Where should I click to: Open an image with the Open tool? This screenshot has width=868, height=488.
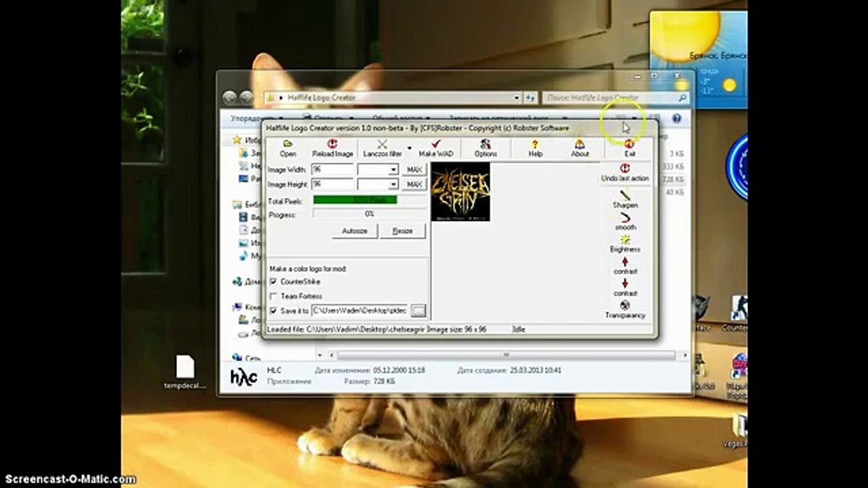[x=288, y=148]
